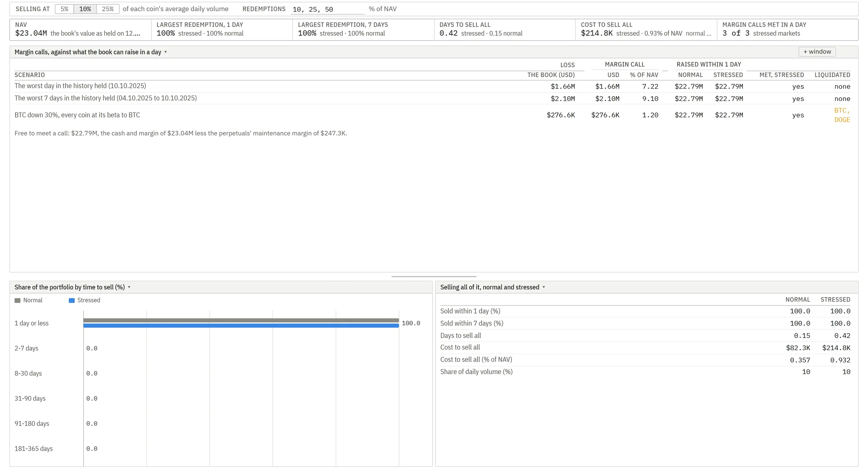
Task: Open the Selling all of it panel dropdown
Action: coord(544,287)
